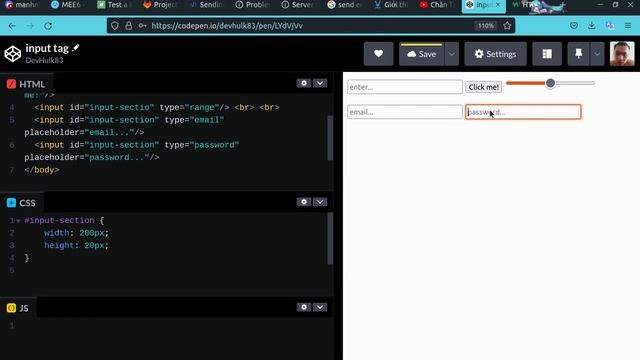Reload the current page
640x360 pixels.
point(48,26)
